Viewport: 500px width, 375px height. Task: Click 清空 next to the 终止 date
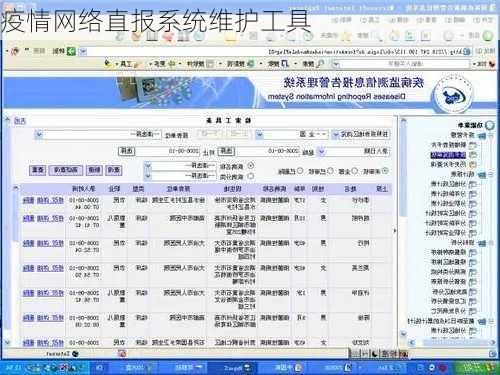tap(127, 151)
